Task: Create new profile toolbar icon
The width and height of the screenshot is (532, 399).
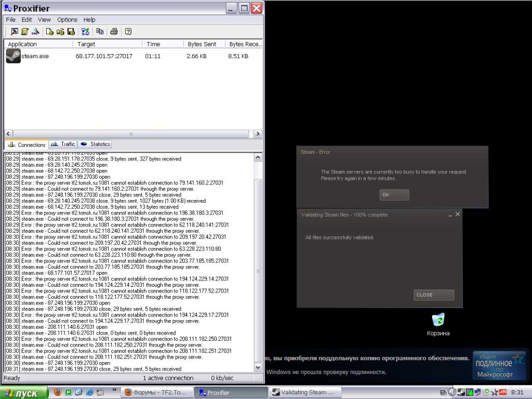Action: pos(49,32)
